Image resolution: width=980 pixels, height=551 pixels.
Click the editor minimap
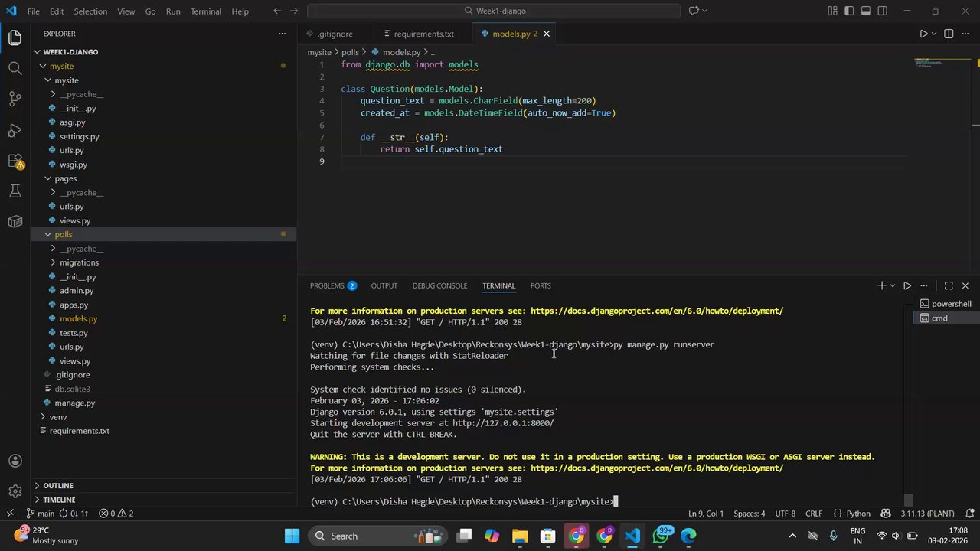[941, 62]
